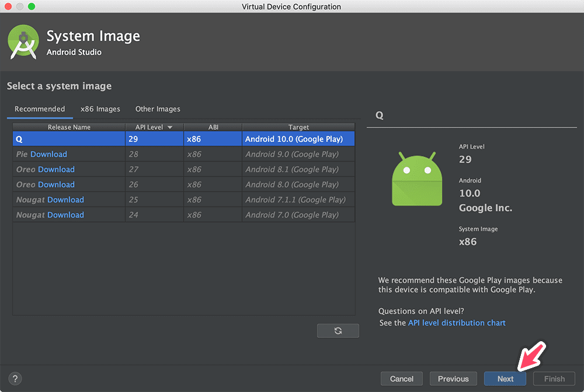Click the refresh system images icon button
The width and height of the screenshot is (584, 392).
coord(338,331)
